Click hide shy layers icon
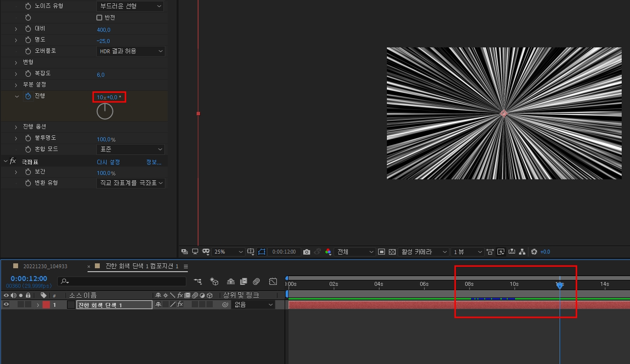This screenshot has width=630, height=364. pos(231,281)
